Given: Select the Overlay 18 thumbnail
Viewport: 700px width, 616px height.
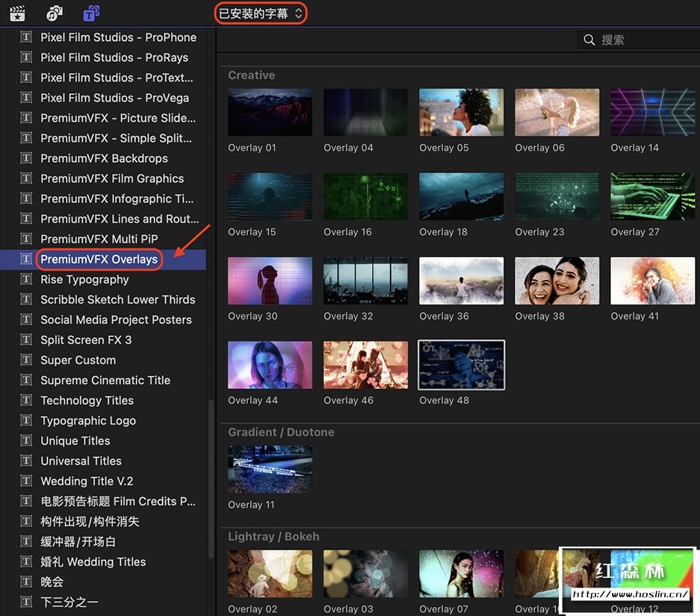Looking at the screenshot, I should click(461, 196).
